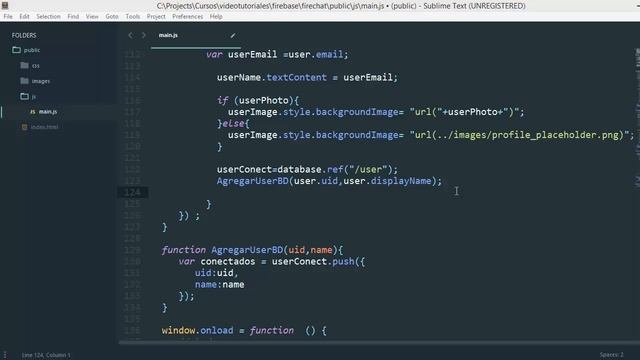The image size is (640, 360).
Task: Open the Project menu
Action: tap(156, 16)
